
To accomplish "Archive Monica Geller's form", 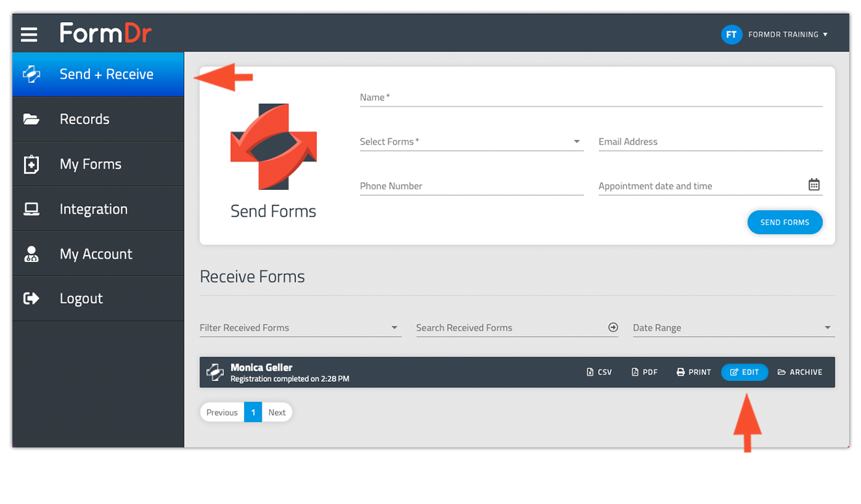I will click(800, 372).
